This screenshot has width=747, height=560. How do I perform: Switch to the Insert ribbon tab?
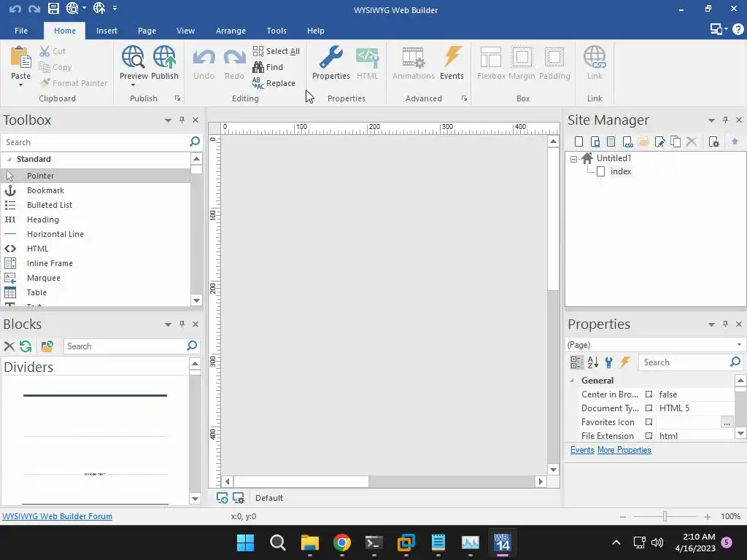pos(107,31)
